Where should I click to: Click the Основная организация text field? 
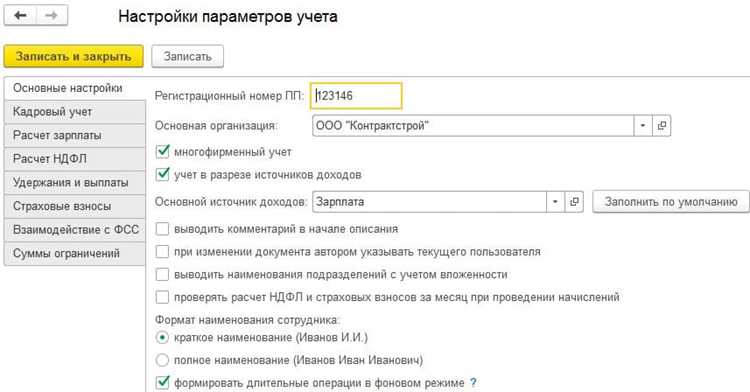(473, 126)
